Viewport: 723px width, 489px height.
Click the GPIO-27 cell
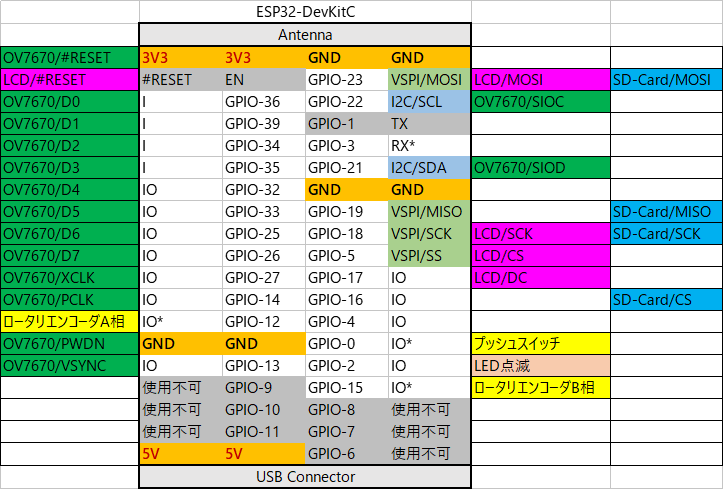pyautogui.click(x=264, y=277)
